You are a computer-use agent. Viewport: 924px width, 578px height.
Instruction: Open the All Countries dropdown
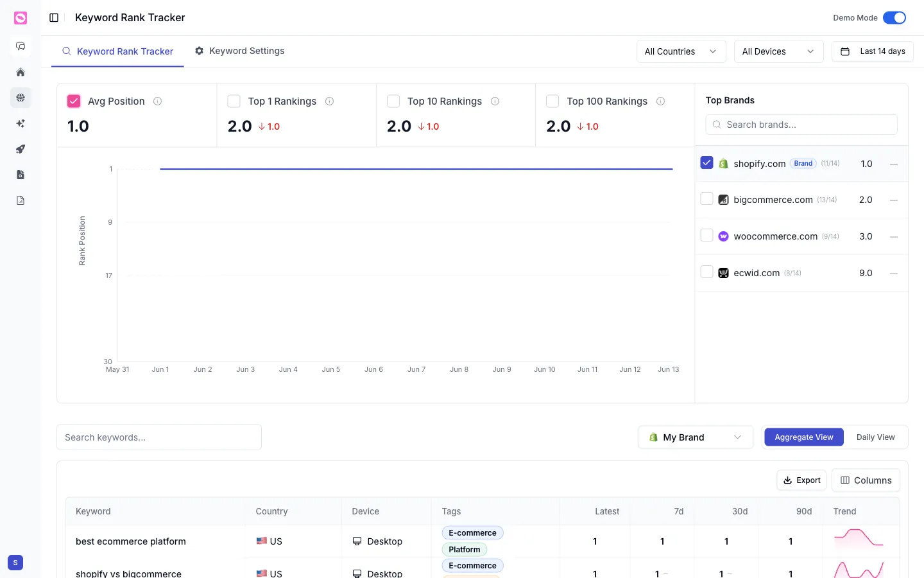coord(681,51)
